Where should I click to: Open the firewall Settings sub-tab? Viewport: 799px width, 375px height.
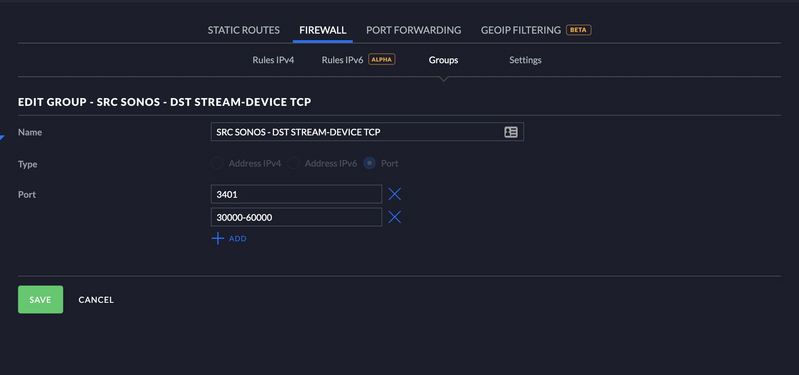525,60
